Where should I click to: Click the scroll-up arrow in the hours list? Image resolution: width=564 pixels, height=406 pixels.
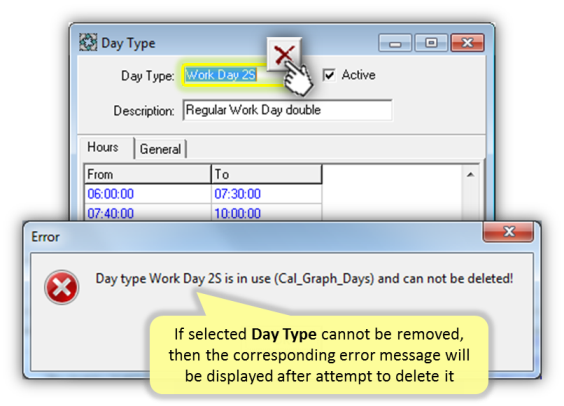point(470,175)
